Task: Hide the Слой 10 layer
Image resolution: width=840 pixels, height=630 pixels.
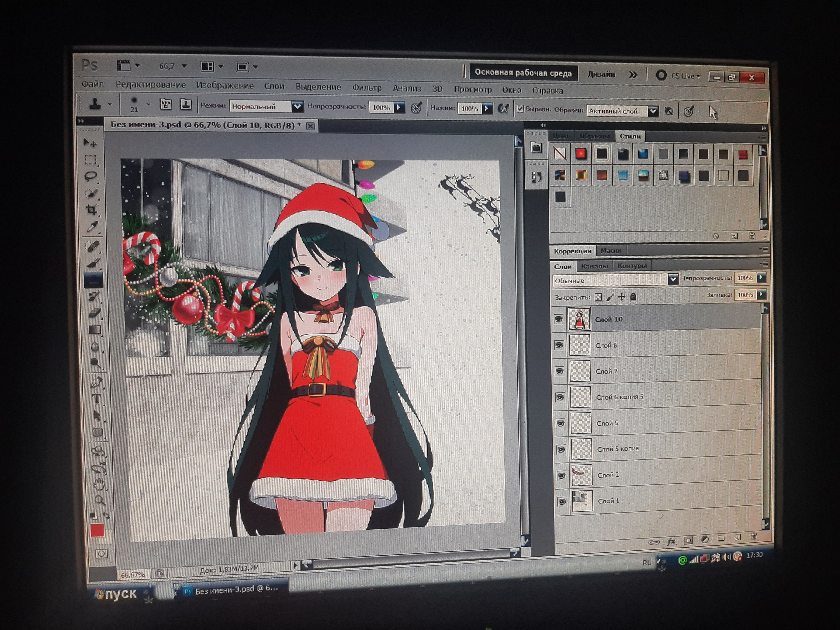Action: point(559,319)
